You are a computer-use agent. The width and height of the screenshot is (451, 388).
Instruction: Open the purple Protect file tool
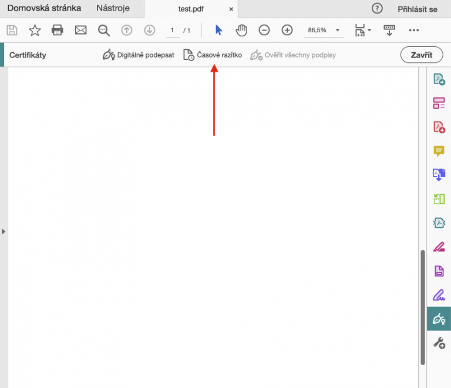pos(439,271)
